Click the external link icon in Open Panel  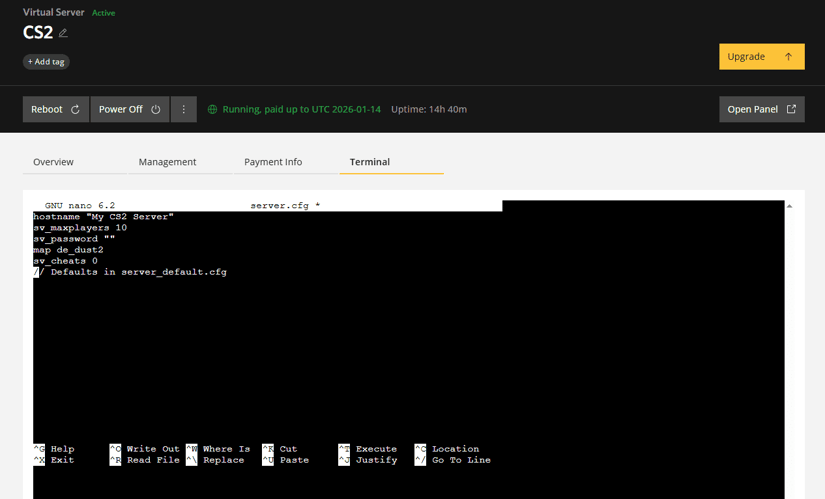[x=791, y=109]
